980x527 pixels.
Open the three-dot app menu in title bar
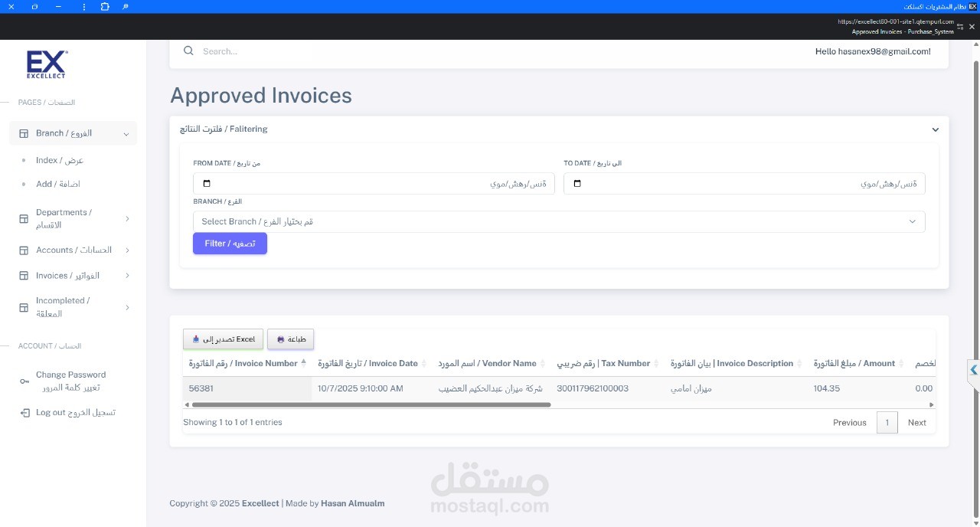click(84, 6)
